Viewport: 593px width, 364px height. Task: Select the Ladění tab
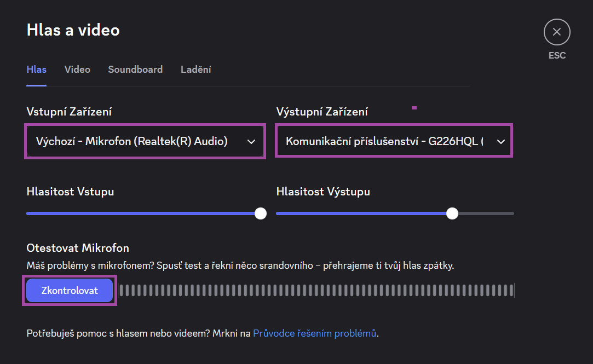[x=196, y=70]
